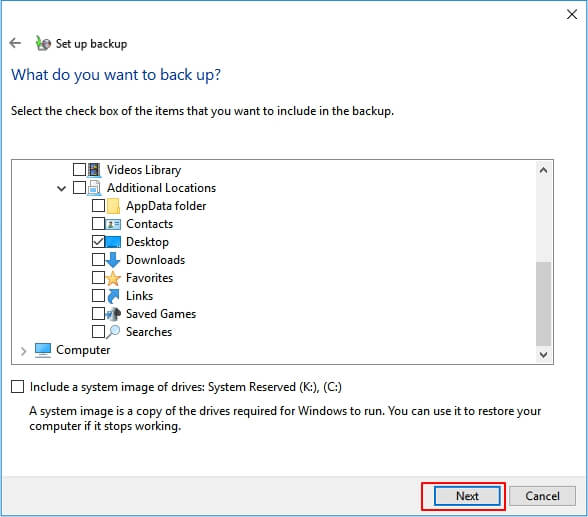This screenshot has height=517, width=588.
Task: Select the Computer monitor icon
Action: (x=43, y=350)
